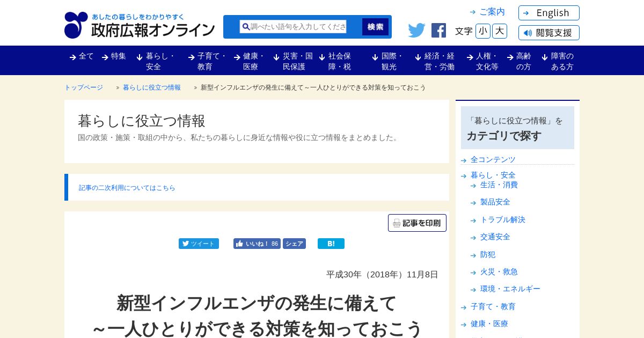The height and width of the screenshot is (338, 644).
Task: Open 国際・観光 navigation item
Action: point(388,61)
